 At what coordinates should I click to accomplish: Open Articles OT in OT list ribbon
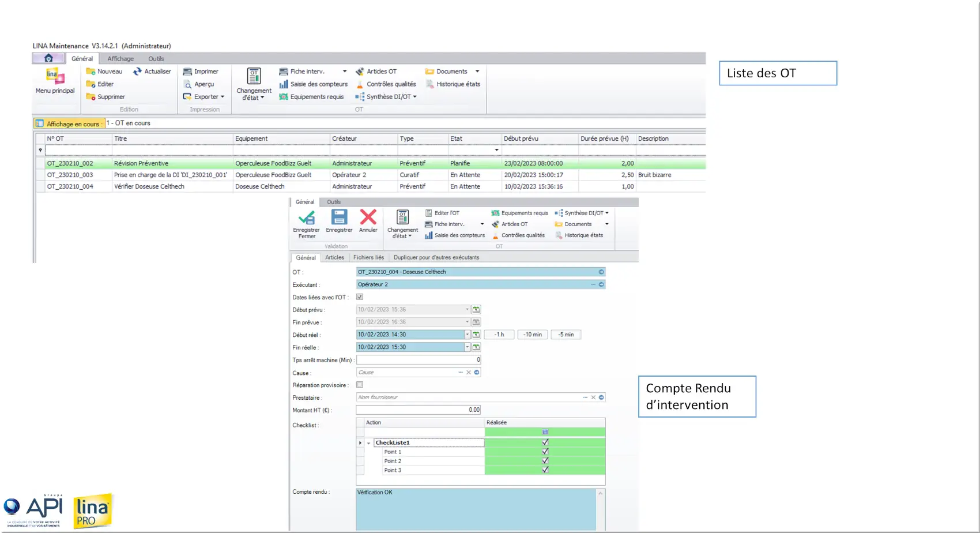pyautogui.click(x=376, y=72)
